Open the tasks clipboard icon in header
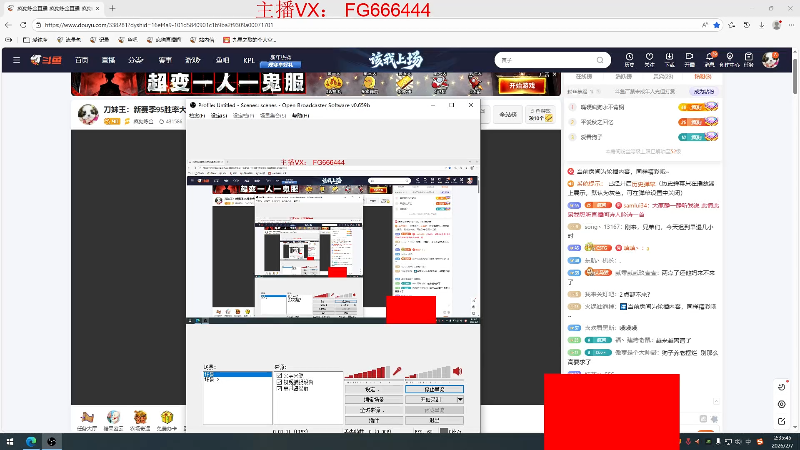This screenshot has width=800, height=450. (748, 60)
